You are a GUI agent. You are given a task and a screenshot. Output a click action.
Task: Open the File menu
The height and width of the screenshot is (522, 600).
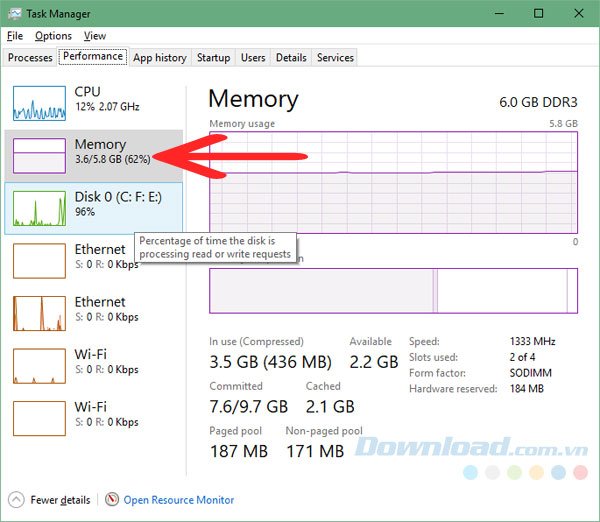[15, 36]
